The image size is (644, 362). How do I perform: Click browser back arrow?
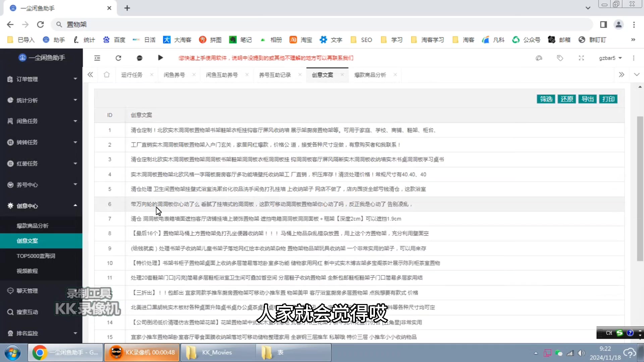coord(10,24)
